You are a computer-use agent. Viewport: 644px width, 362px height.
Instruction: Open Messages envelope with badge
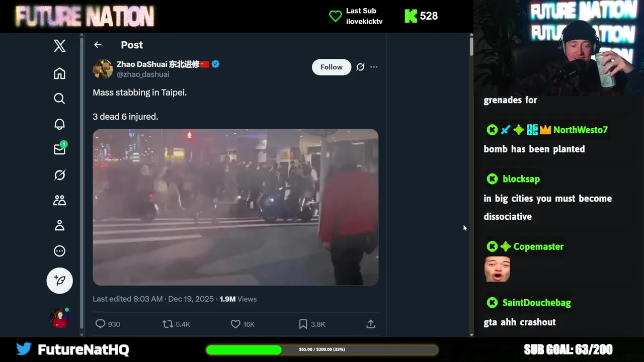tap(59, 149)
